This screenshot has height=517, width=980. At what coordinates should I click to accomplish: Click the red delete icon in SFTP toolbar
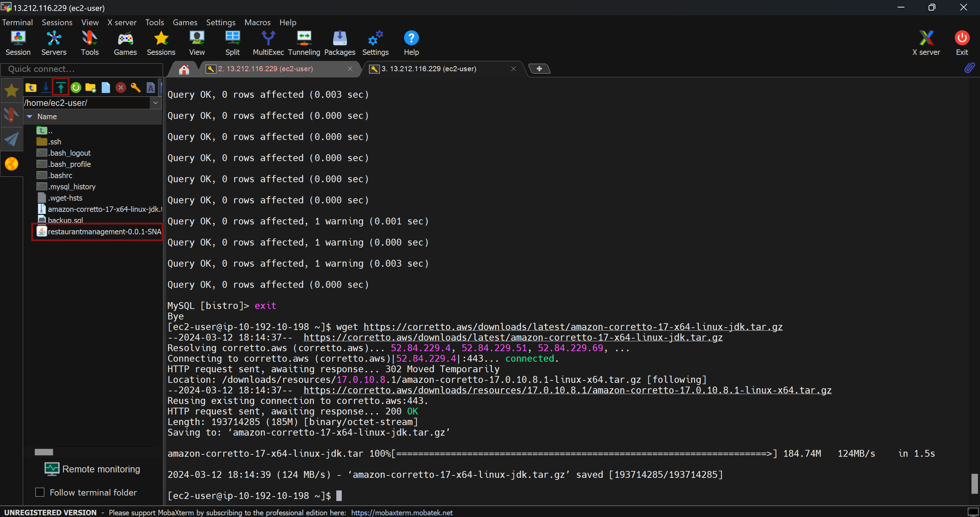tap(121, 88)
